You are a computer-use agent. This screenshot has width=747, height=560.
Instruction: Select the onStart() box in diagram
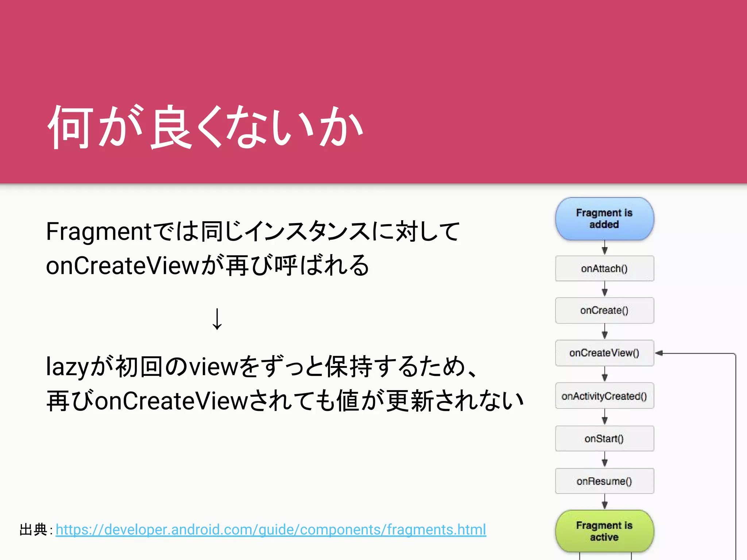[604, 439]
